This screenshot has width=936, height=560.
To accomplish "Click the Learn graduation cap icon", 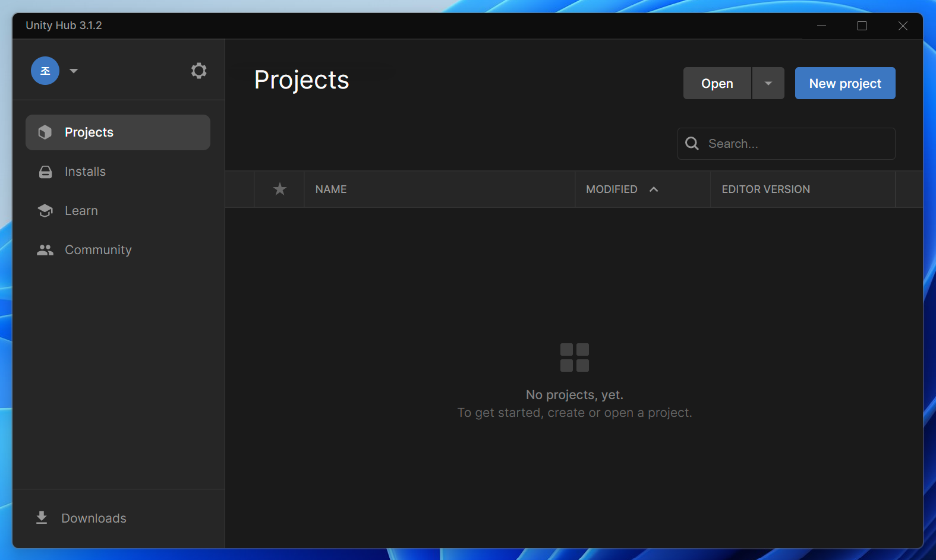I will [x=45, y=211].
